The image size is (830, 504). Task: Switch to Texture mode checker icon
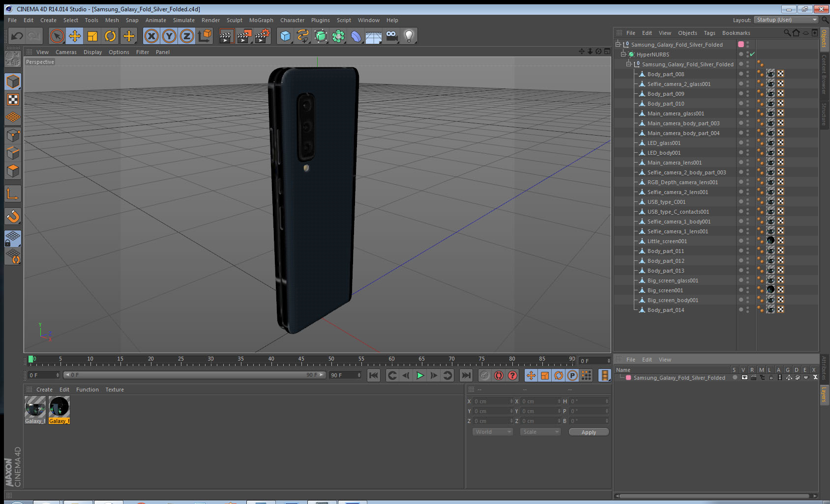[x=13, y=100]
